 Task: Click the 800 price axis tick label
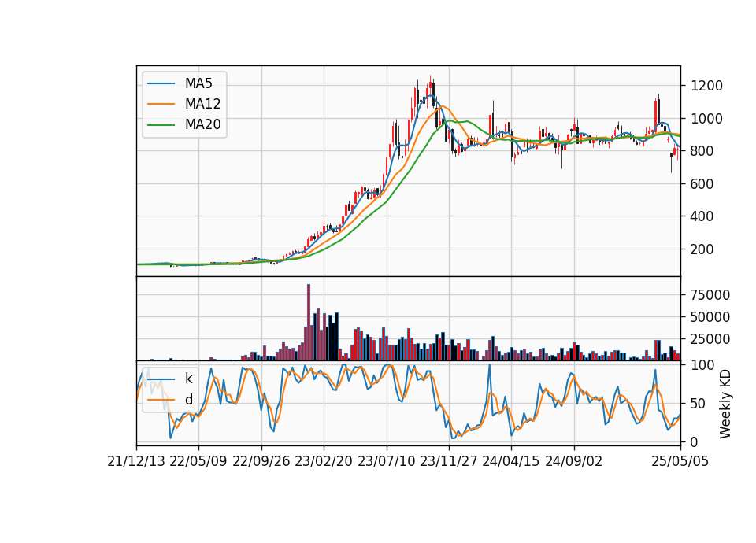[x=702, y=151]
